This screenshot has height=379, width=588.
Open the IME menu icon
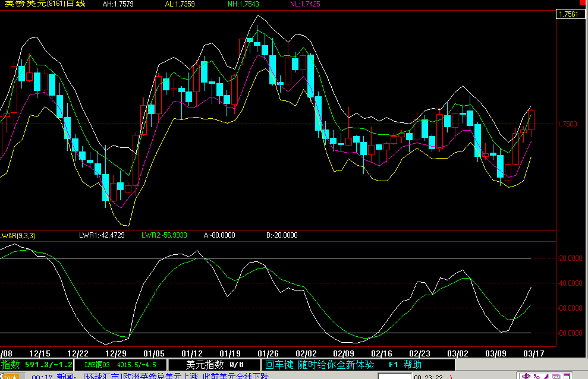coord(566,376)
